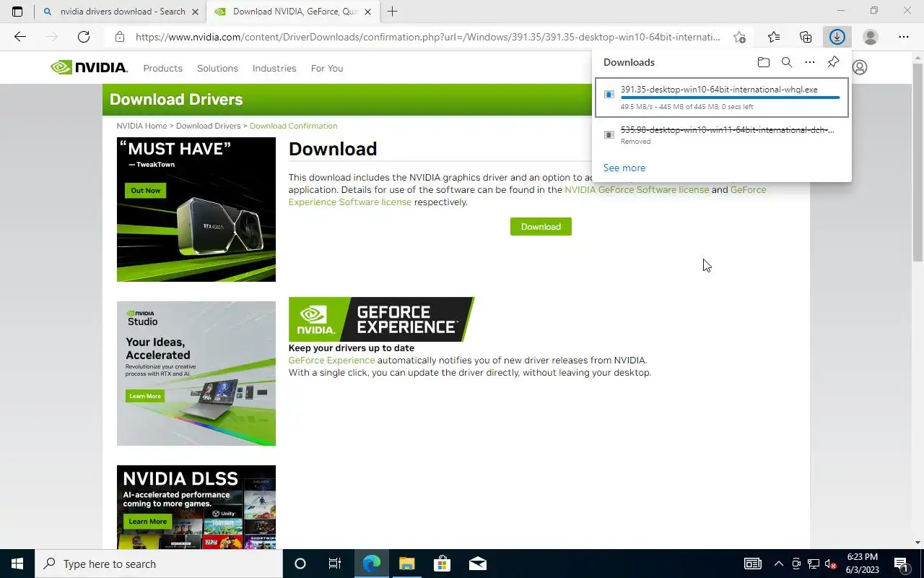The width and height of the screenshot is (924, 578).
Task: Open a new browser tab
Action: [x=392, y=12]
